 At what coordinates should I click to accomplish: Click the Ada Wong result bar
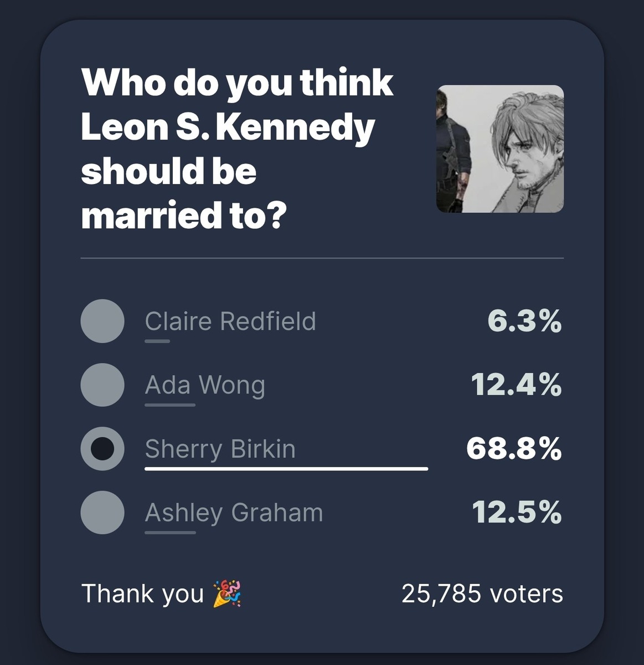(170, 405)
